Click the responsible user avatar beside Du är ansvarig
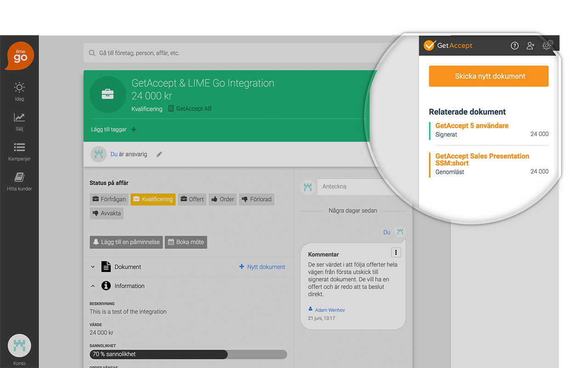 (98, 154)
